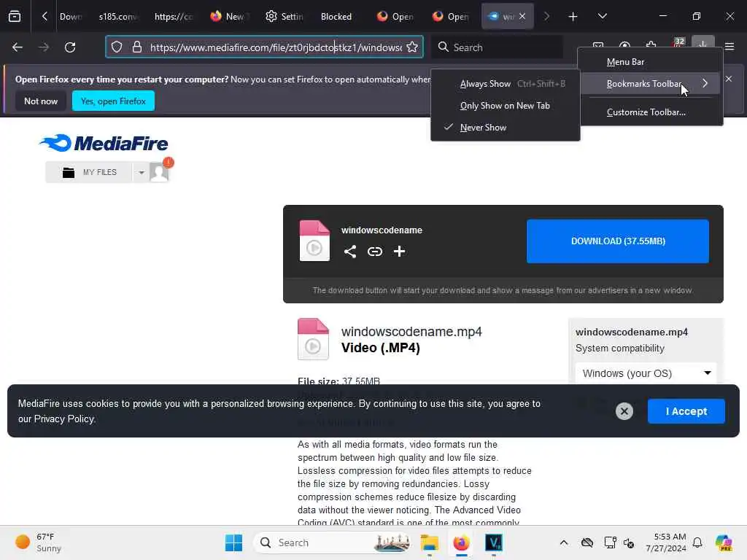Open the weather widget showing 67°F Sunny
Image resolution: width=747 pixels, height=560 pixels.
pyautogui.click(x=38, y=542)
